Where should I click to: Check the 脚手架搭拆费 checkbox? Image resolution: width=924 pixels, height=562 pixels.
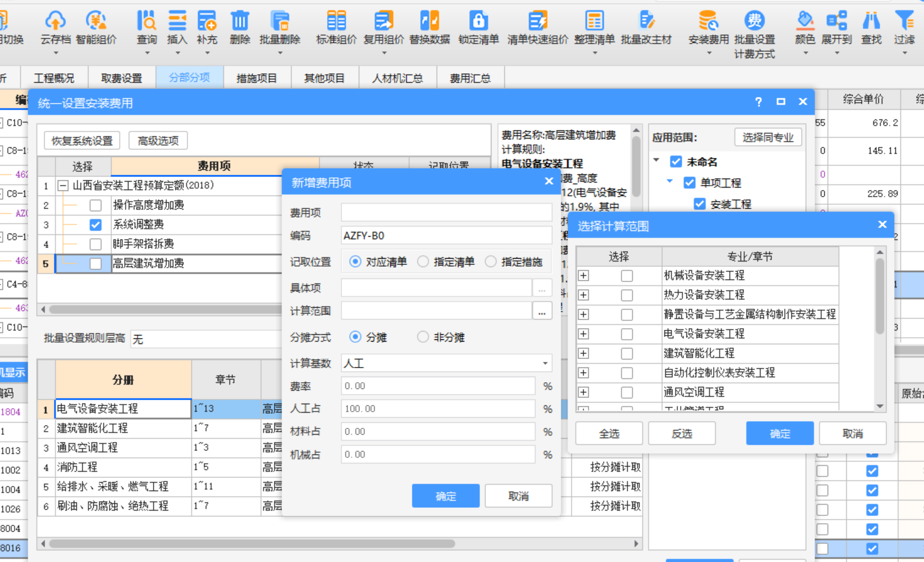[95, 244]
